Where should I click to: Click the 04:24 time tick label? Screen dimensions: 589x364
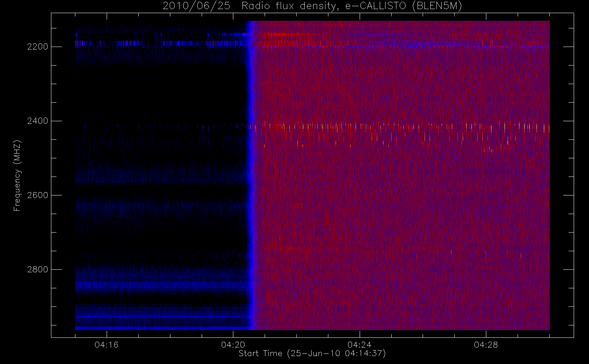(x=359, y=345)
